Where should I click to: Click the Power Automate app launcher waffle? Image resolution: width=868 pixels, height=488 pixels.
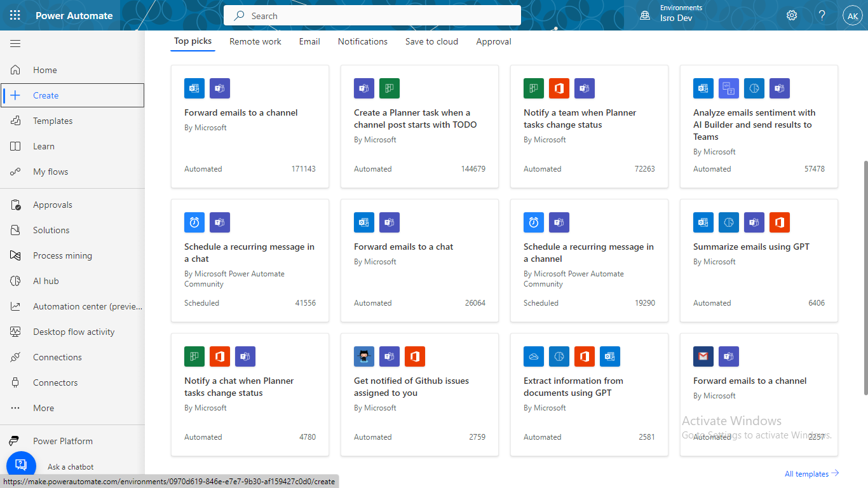(15, 15)
